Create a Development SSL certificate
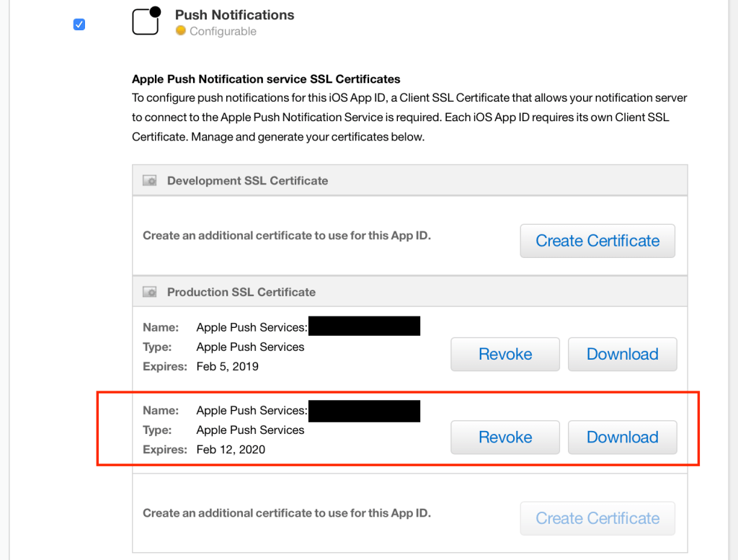738x560 pixels. point(597,241)
